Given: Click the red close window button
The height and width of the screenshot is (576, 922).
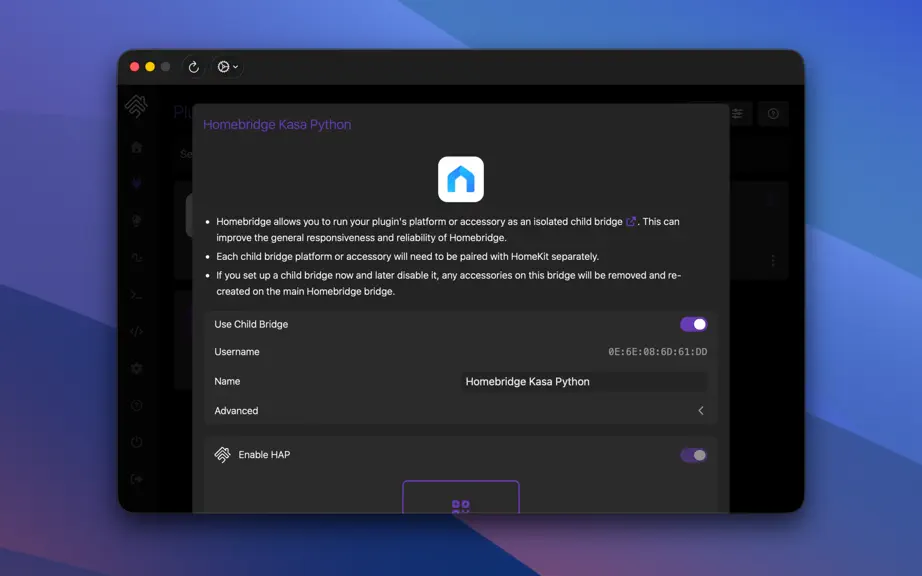Looking at the screenshot, I should click(x=134, y=67).
